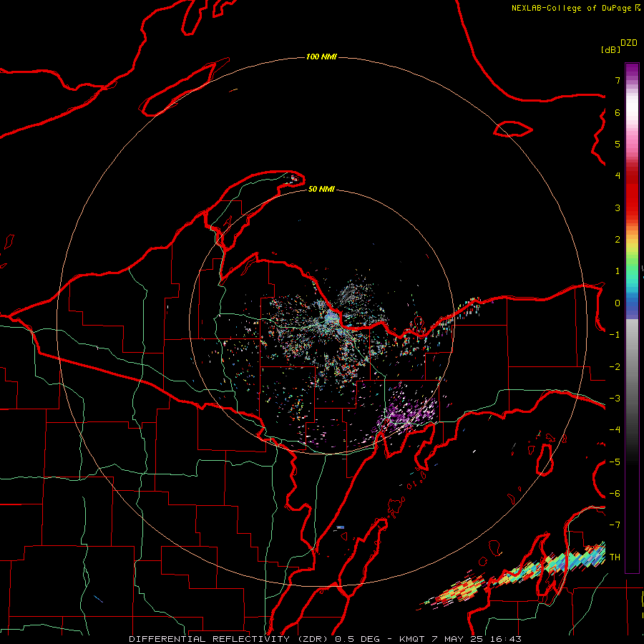Viewport: 644px width, 644px height.
Task: Click the -1 dB tick label on scale
Action: (x=615, y=335)
